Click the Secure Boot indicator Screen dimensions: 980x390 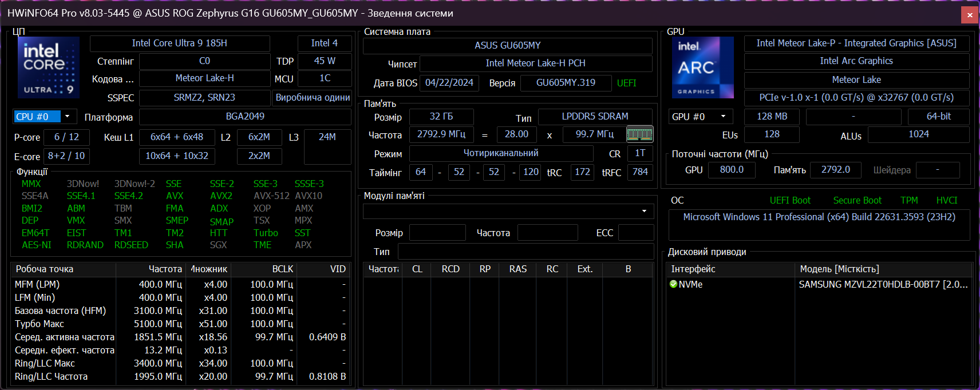pos(857,201)
